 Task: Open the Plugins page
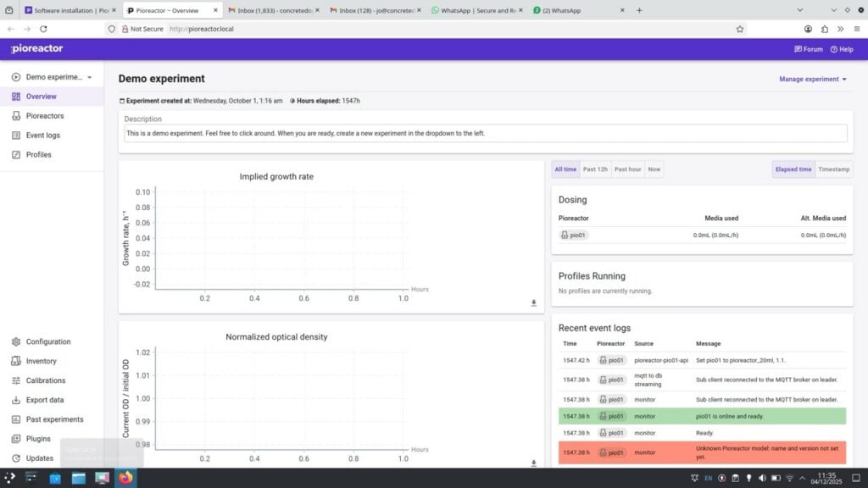[38, 439]
